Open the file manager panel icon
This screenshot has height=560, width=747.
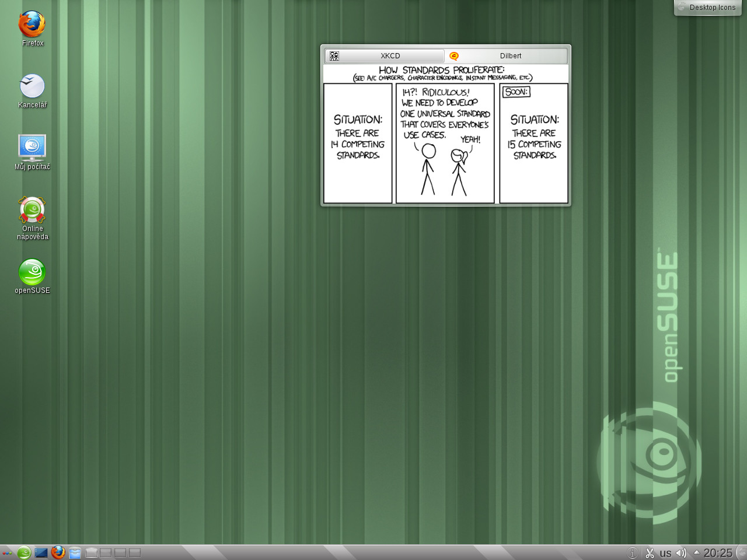click(x=75, y=552)
